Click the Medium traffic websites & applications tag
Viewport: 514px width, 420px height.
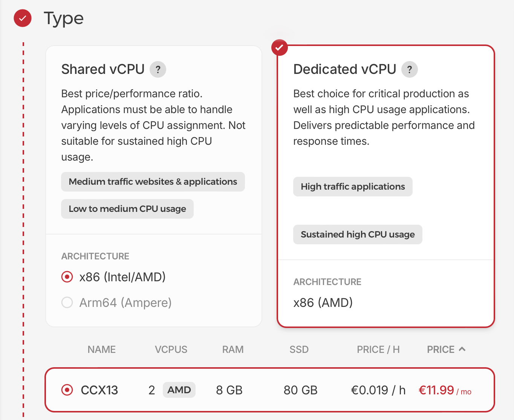[153, 182]
